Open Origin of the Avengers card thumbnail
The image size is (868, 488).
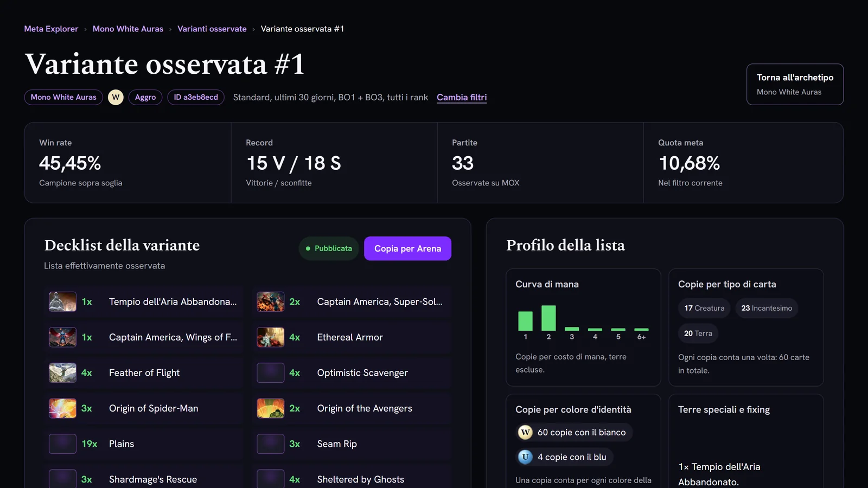pyautogui.click(x=270, y=408)
